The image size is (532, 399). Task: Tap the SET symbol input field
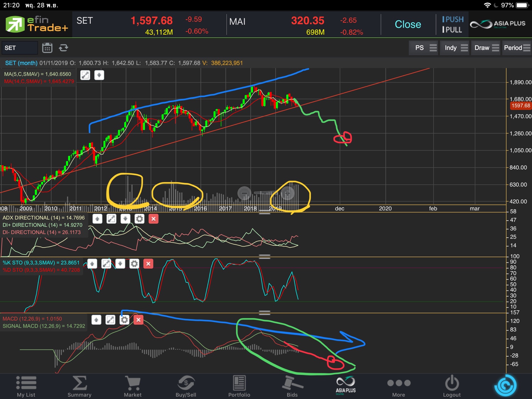click(x=20, y=48)
